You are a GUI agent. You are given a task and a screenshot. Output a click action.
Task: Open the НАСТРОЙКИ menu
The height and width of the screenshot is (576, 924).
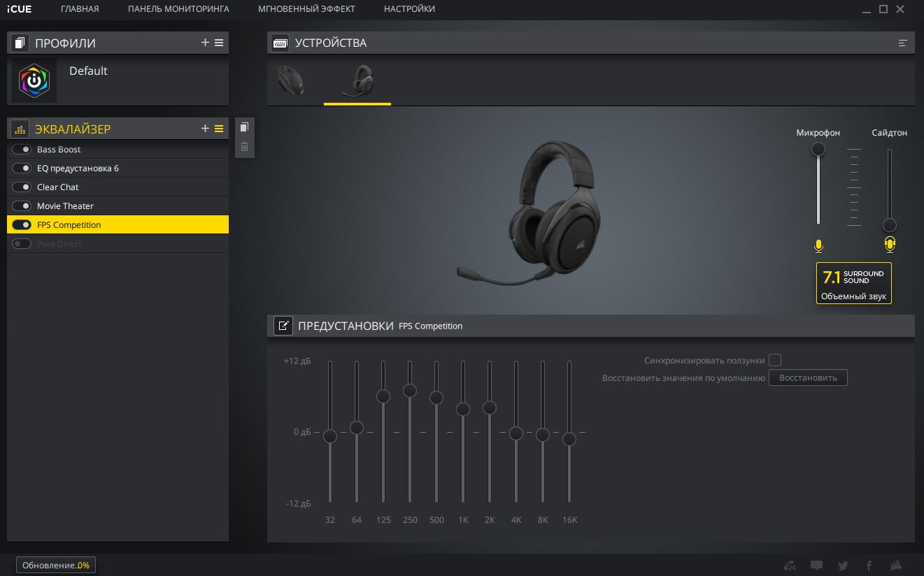[409, 9]
